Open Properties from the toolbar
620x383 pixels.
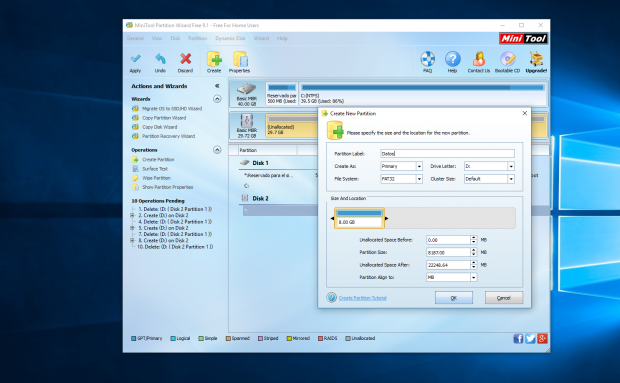coord(240,59)
